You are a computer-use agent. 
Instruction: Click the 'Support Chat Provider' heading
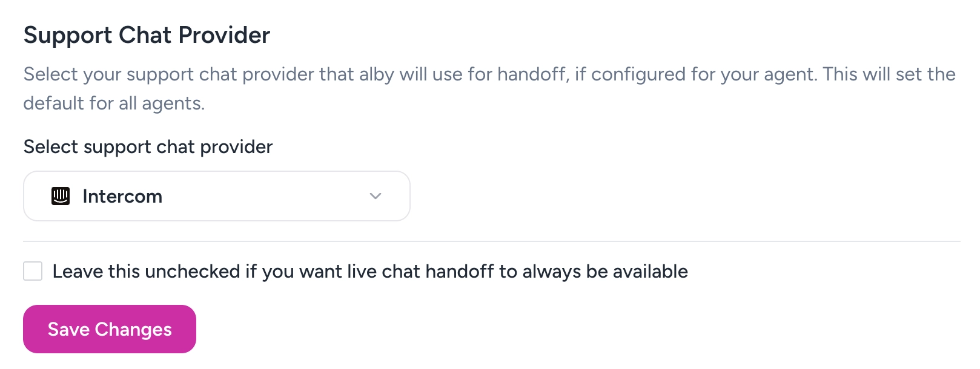(147, 35)
